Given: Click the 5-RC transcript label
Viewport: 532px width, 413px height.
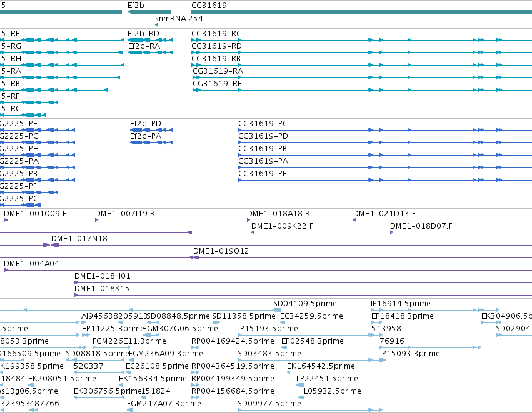Looking at the screenshot, I should click(11, 109).
